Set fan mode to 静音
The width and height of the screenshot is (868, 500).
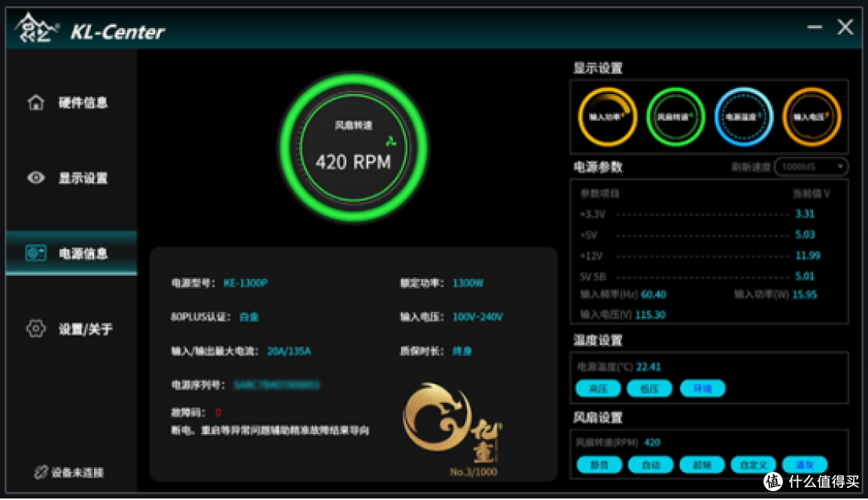599,465
